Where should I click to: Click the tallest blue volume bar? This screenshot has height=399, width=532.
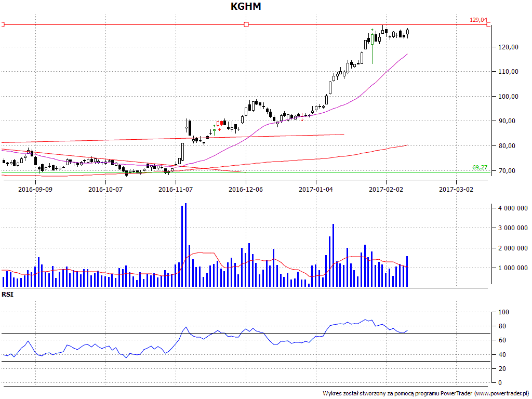click(185, 245)
